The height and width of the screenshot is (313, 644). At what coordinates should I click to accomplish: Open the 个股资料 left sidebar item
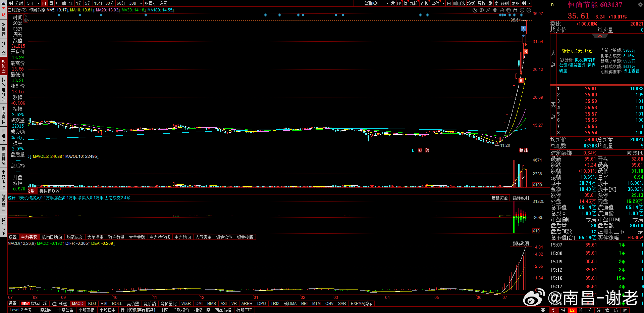pyautogui.click(x=3, y=115)
